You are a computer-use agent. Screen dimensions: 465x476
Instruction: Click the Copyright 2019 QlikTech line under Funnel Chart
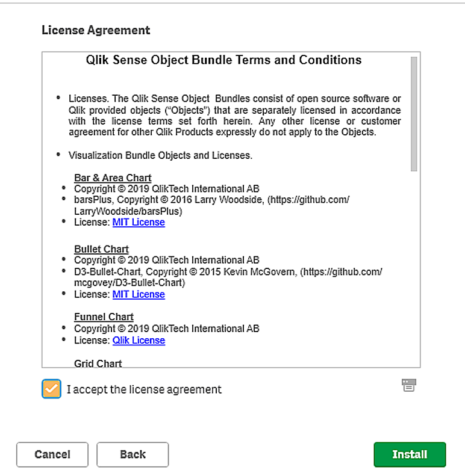point(167,329)
